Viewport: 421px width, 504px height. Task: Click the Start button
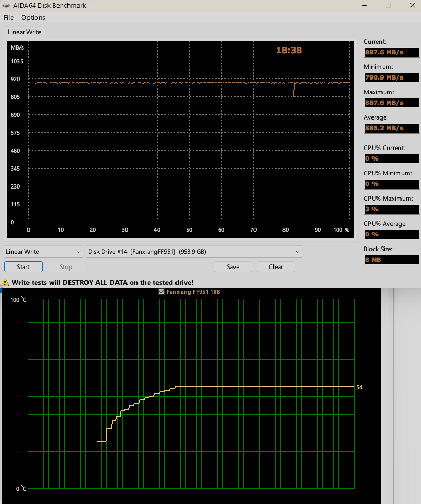coord(23,267)
